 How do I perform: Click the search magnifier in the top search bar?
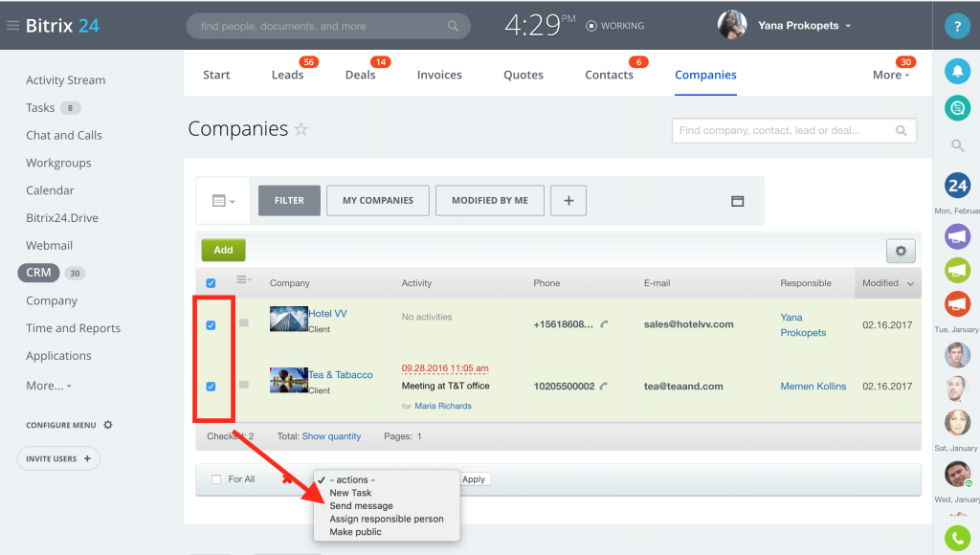453,26
